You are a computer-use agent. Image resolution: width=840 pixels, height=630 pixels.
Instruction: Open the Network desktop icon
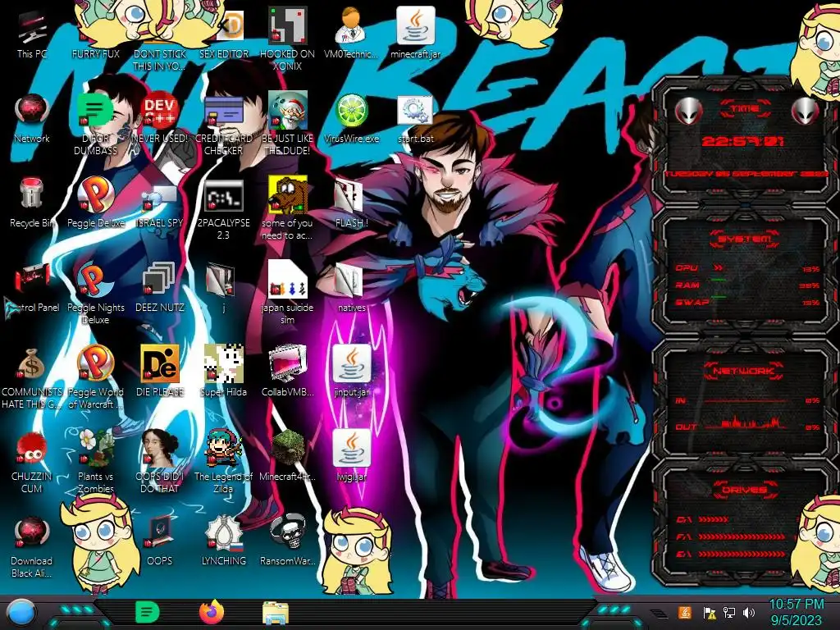coord(32,119)
